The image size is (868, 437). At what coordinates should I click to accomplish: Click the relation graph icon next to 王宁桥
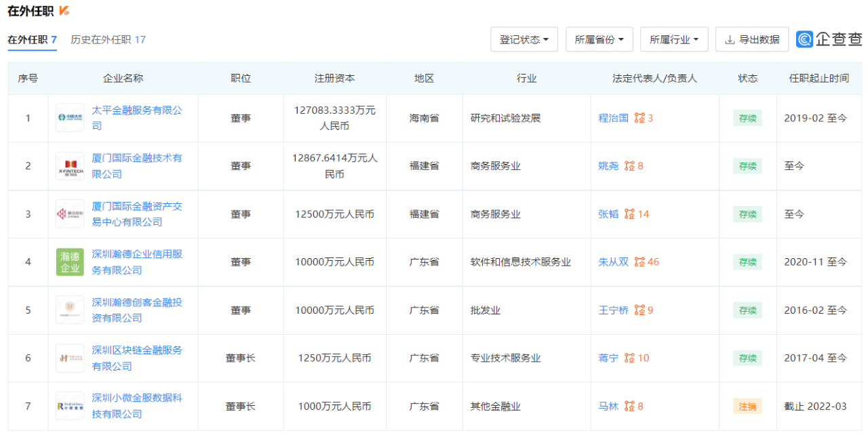point(639,310)
